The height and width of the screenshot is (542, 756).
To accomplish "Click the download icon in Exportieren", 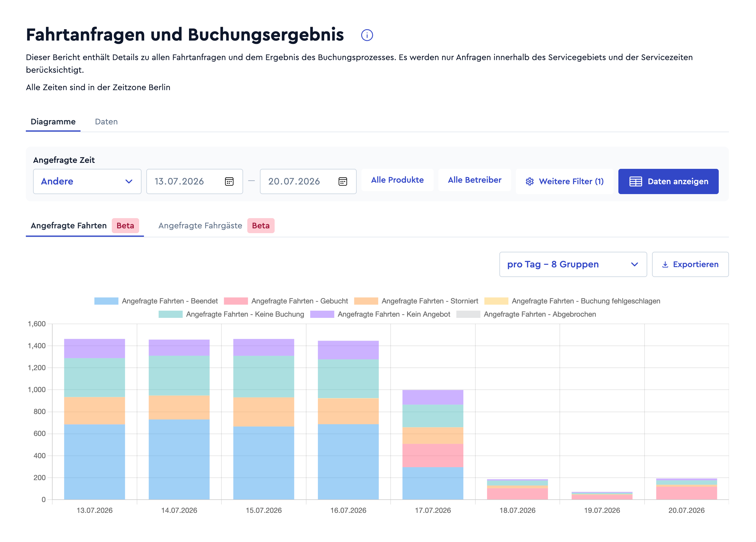I will click(x=665, y=264).
